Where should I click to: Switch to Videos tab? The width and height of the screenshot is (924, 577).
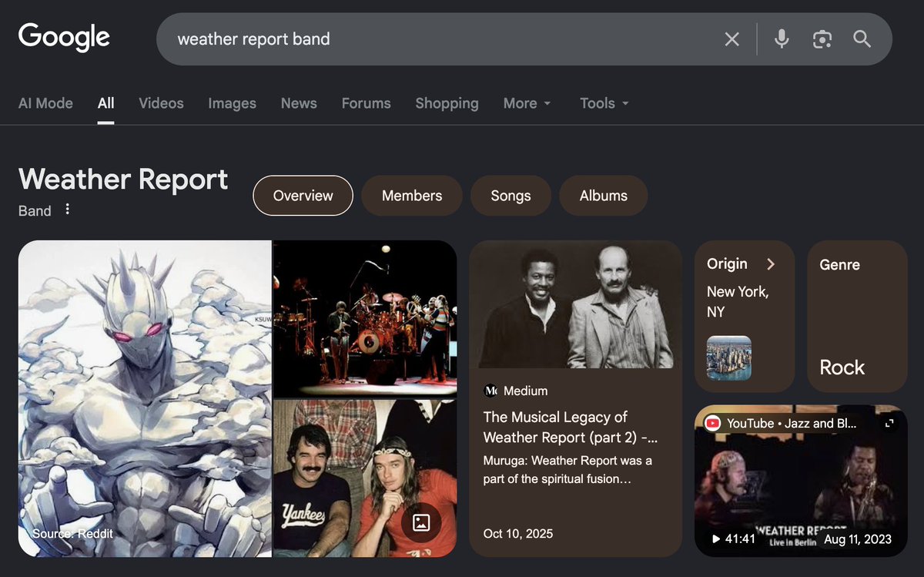(x=161, y=103)
